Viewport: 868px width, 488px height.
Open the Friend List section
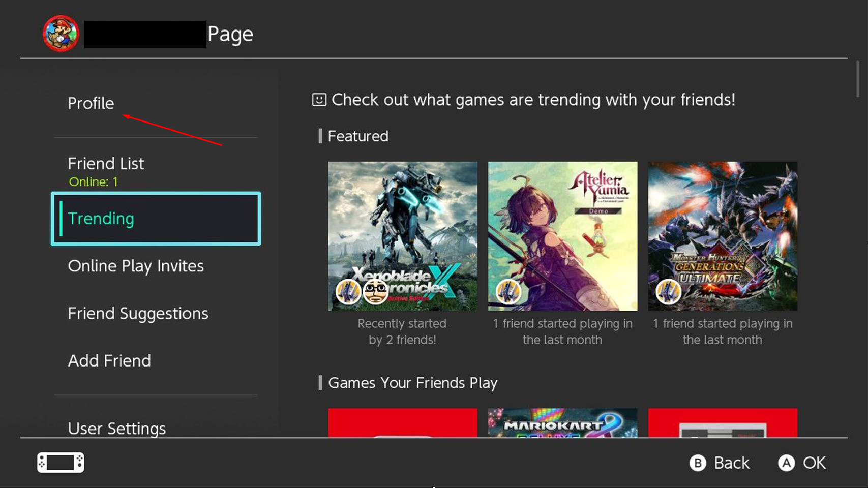pyautogui.click(x=106, y=164)
